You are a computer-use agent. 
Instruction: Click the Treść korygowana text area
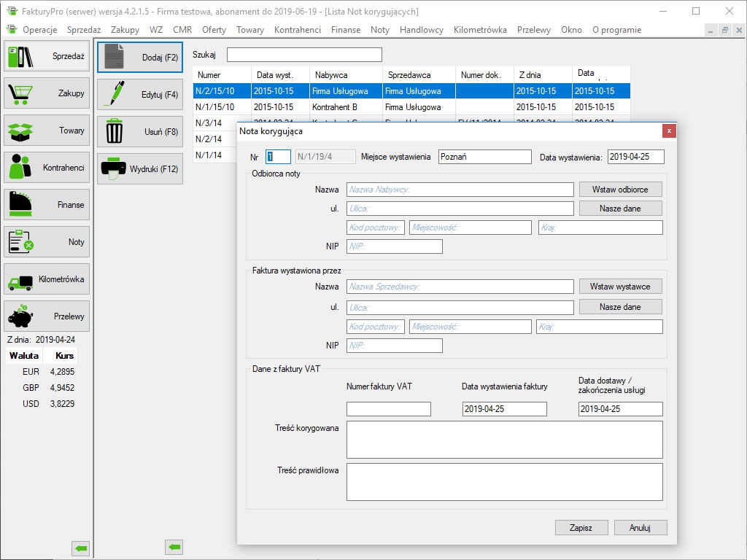coord(504,440)
